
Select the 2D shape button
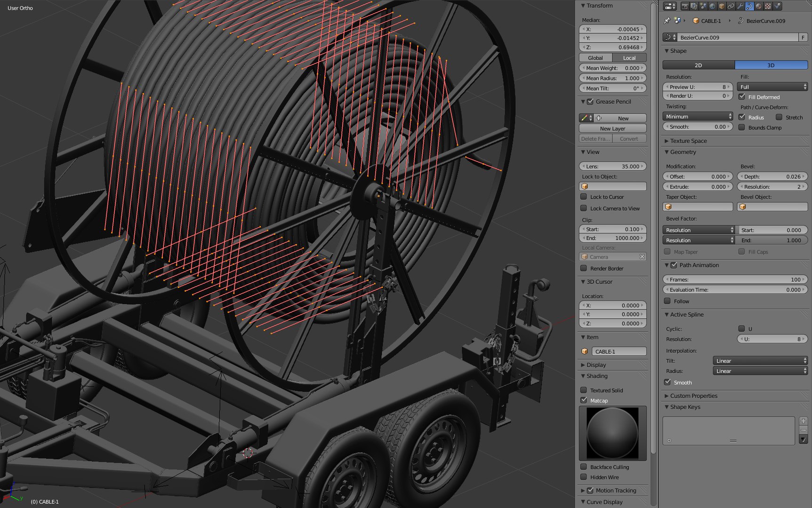699,65
